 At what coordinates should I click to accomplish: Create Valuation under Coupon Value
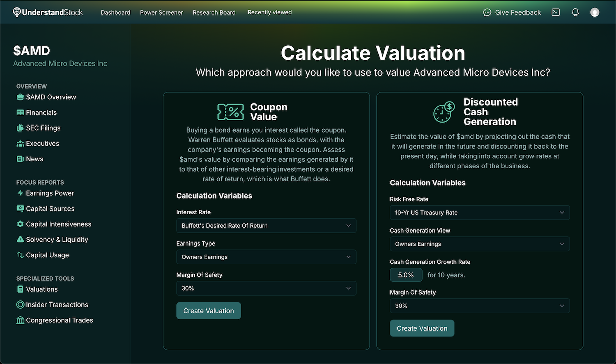click(x=209, y=311)
